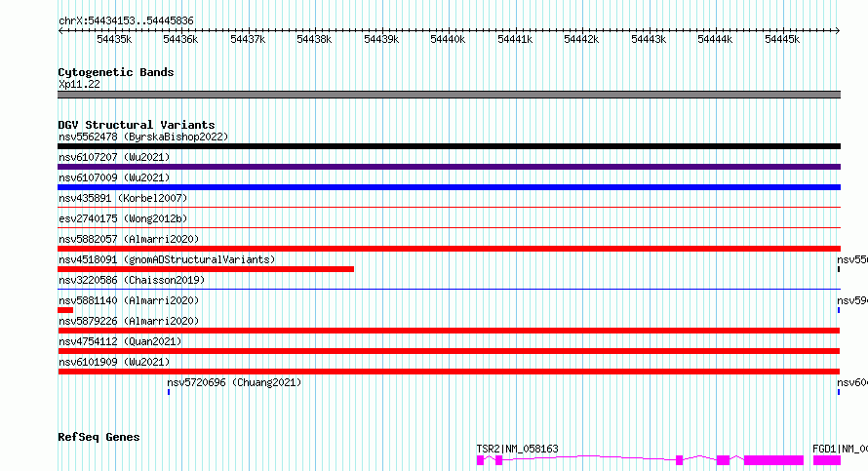This screenshot has height=471, width=868.
Task: Open nsv3220586 (Chaisson2019) variant label
Action: point(132,280)
